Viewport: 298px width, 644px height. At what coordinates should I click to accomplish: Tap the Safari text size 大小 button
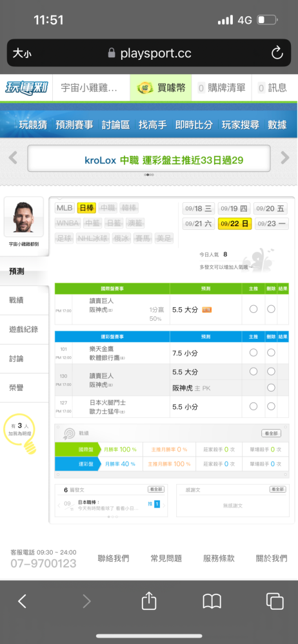pos(21,53)
